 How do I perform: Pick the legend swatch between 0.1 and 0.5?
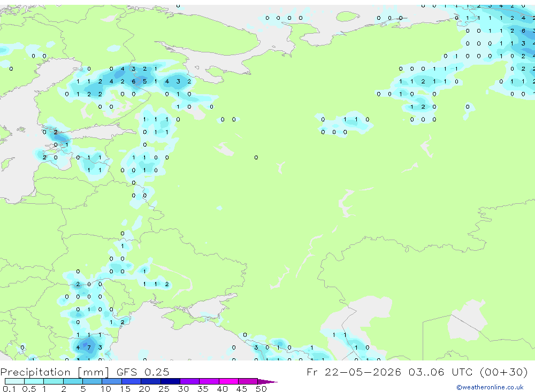coord(14,381)
